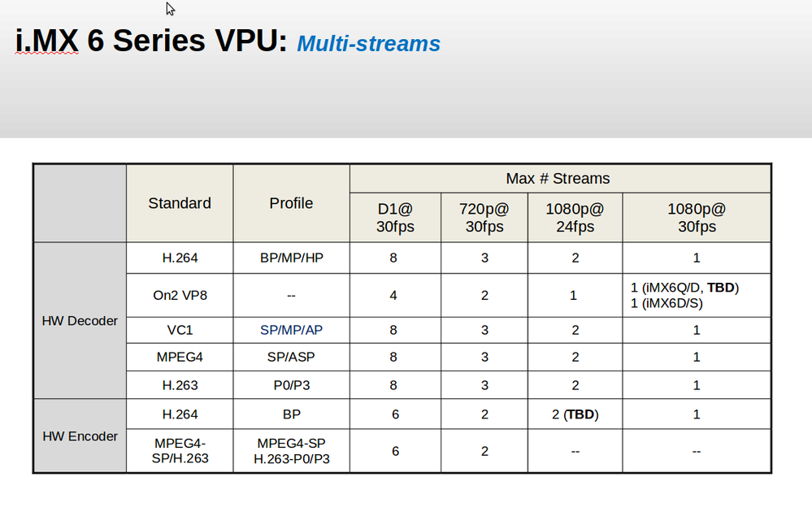Screen dimensions: 812x516
Task: Click the 'MPEG4-SP/H.263' encoder standard cell
Action: pos(180,451)
